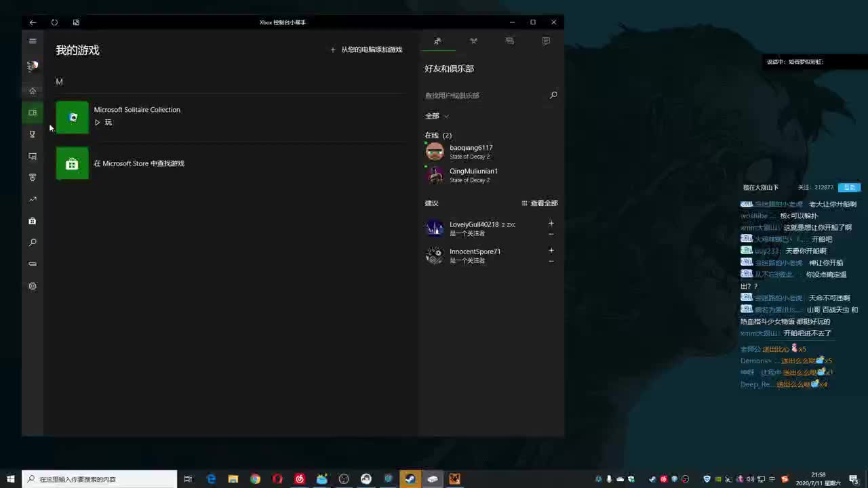Click the follow button in stream overlay
This screenshot has height=488, width=868.
click(x=849, y=188)
